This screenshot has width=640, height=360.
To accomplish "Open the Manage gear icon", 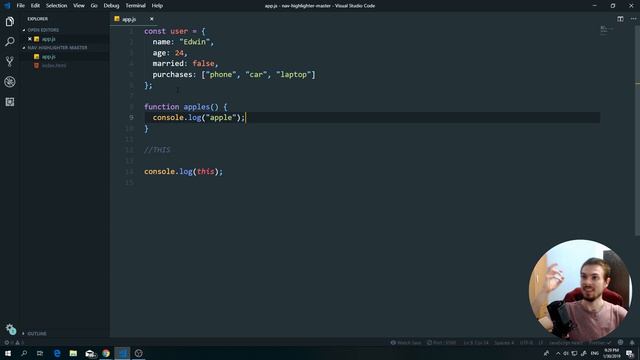I will (x=11, y=329).
